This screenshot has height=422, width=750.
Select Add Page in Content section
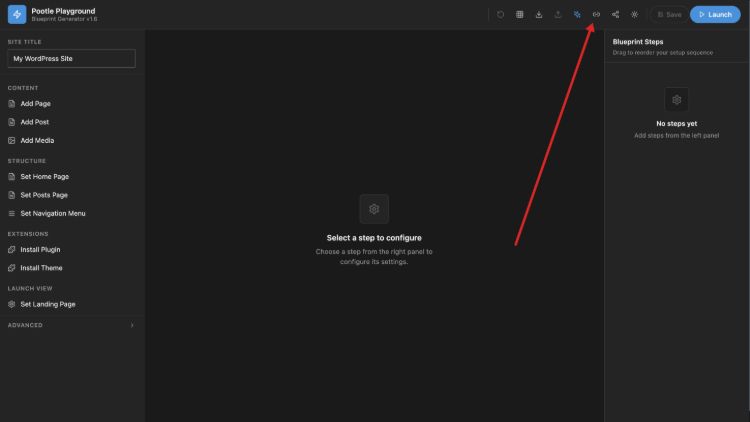[71, 103]
